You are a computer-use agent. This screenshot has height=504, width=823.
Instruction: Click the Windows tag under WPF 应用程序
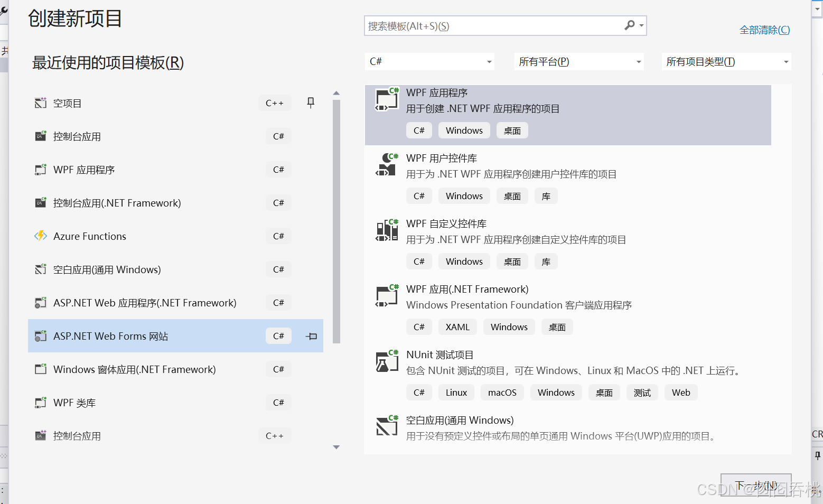(464, 130)
